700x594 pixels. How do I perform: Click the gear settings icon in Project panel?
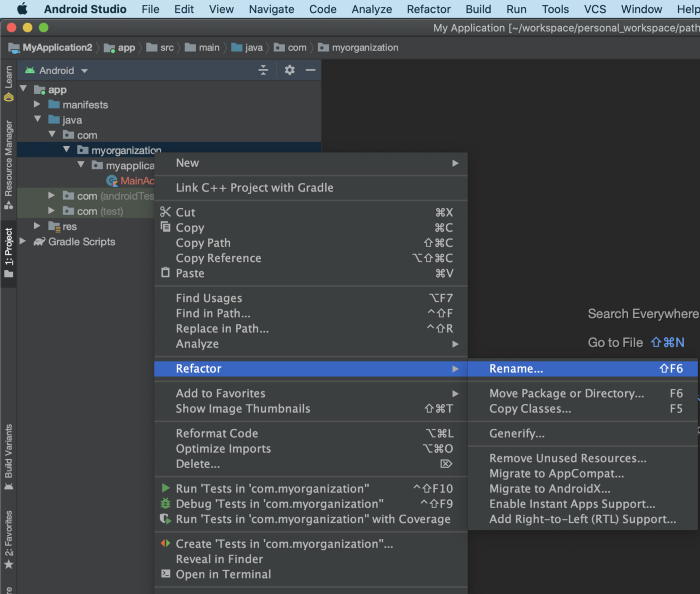coord(289,70)
